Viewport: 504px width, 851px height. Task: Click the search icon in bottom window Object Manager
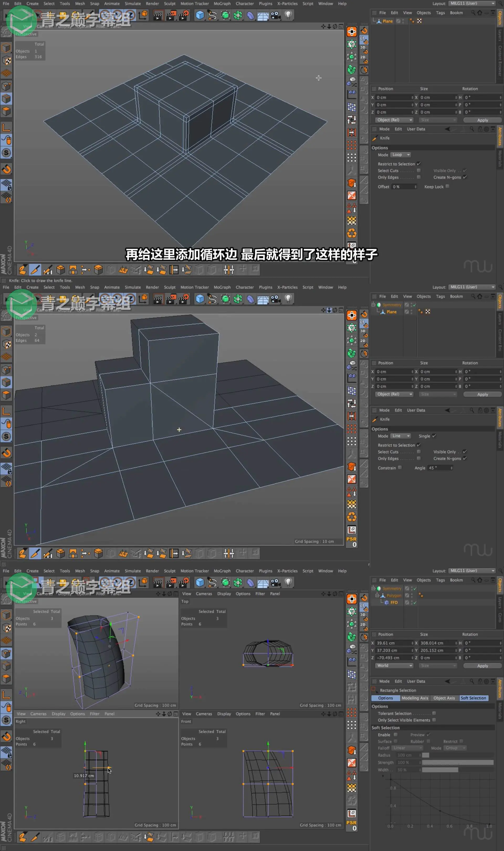tap(473, 580)
